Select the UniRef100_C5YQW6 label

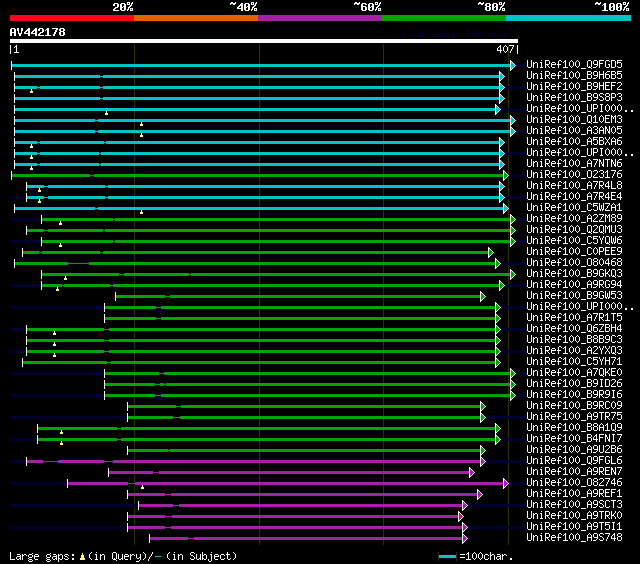[x=574, y=241]
